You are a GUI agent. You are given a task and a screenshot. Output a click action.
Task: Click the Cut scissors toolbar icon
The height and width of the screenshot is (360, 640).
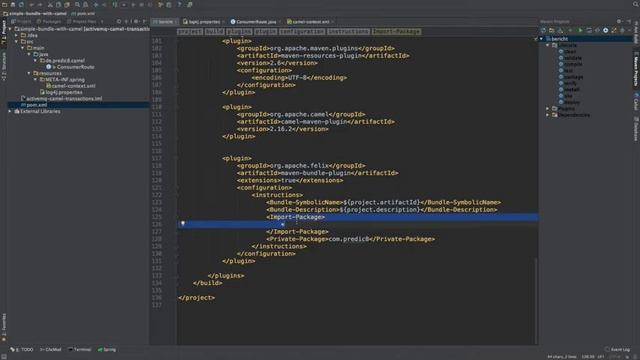coord(50,4)
